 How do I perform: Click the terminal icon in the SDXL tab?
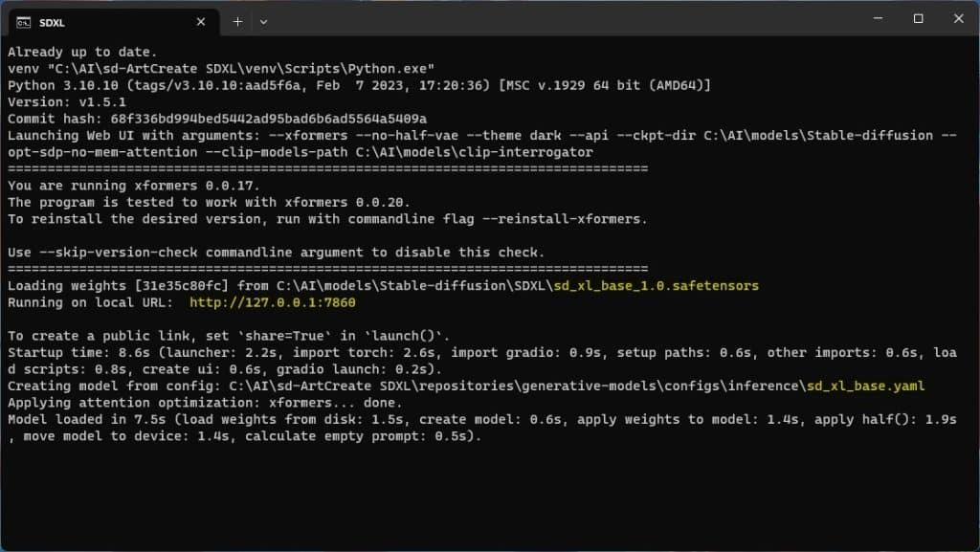pyautogui.click(x=24, y=22)
